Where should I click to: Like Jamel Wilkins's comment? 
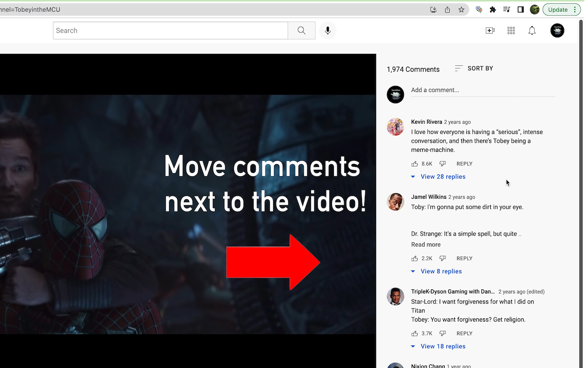tap(415, 259)
